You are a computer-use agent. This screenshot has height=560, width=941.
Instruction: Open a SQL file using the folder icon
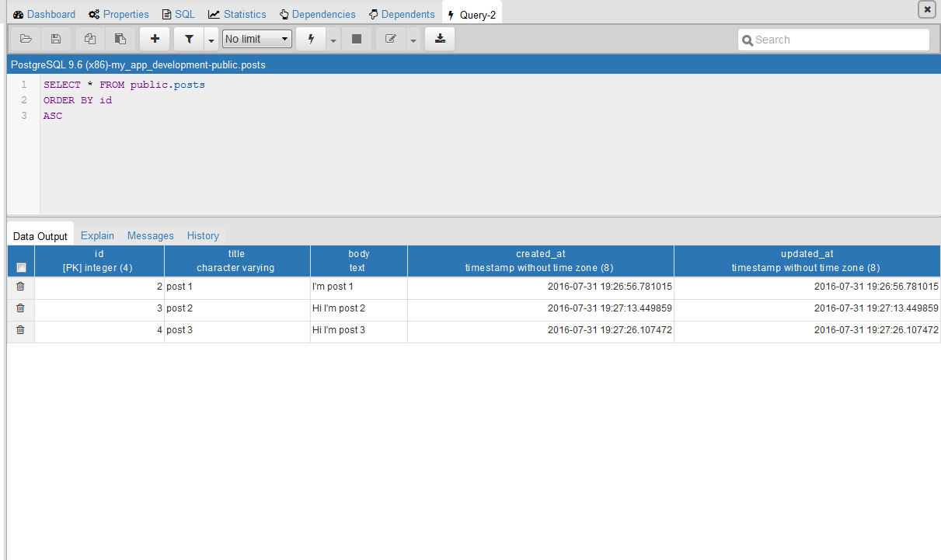[x=24, y=39]
